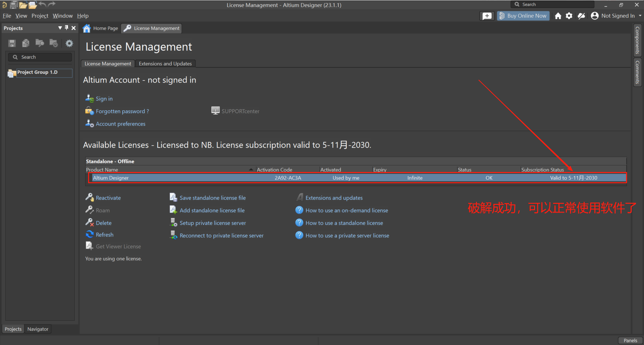Open the Components side panel tab
This screenshot has width=644, height=345.
tap(637, 40)
